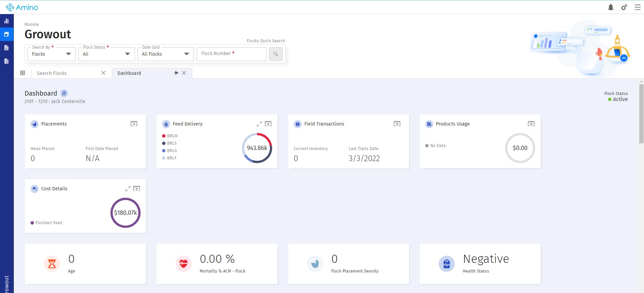644x293 pixels.
Task: Open the Search By dropdown
Action: 52,54
